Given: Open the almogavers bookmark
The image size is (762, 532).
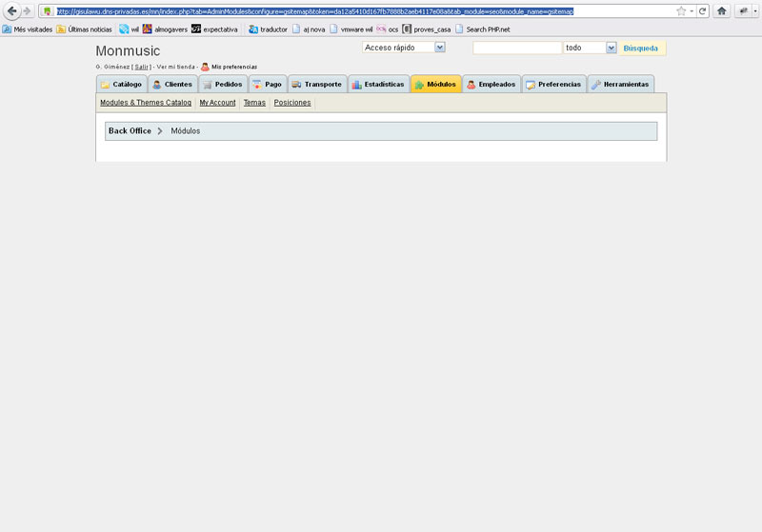Looking at the screenshot, I should coord(165,30).
